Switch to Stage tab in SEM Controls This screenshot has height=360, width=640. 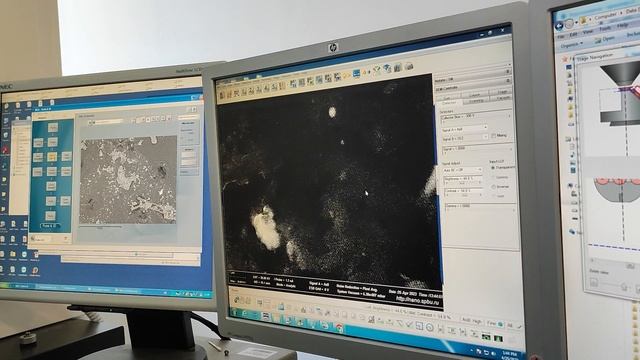click(501, 93)
